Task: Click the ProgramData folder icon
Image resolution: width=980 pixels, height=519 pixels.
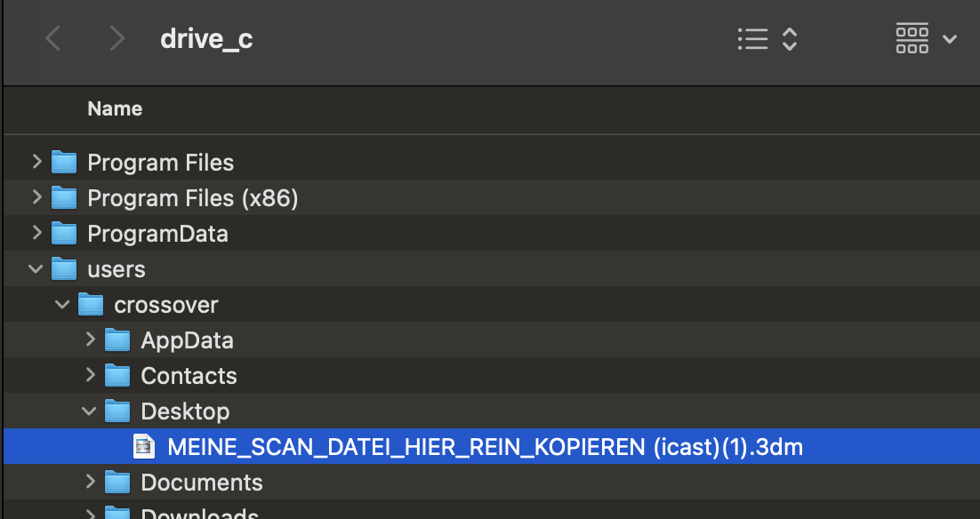Action: (64, 234)
